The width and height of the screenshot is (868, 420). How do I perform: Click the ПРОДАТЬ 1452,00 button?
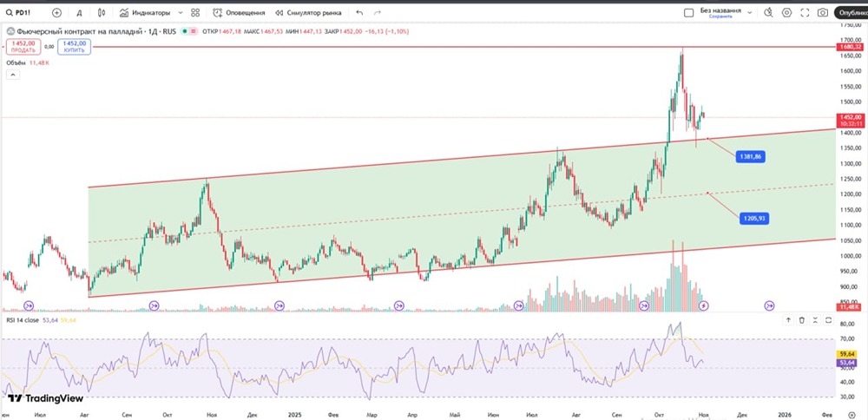point(23,47)
